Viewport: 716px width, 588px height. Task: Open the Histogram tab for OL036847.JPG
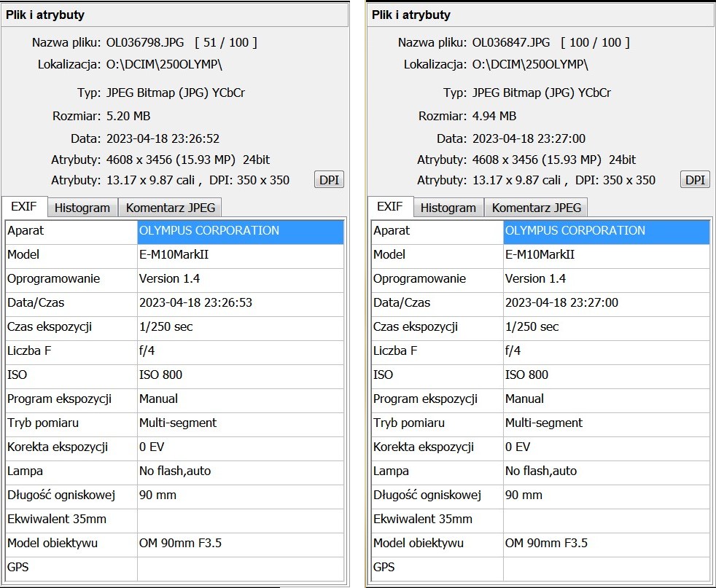[x=448, y=208]
